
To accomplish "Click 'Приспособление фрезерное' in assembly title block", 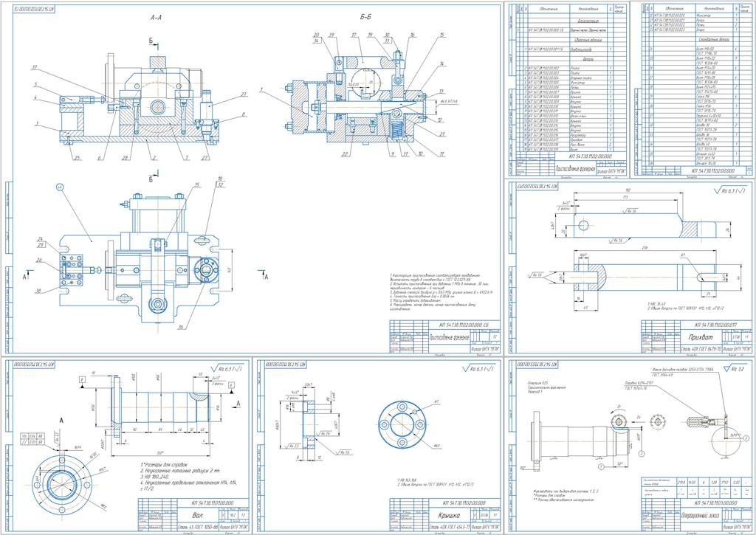I will [x=448, y=337].
